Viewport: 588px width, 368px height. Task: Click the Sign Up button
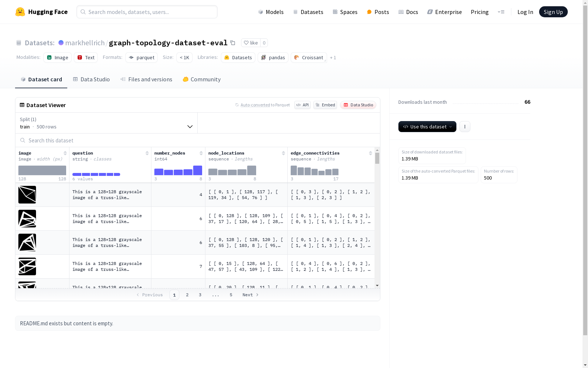(553, 12)
